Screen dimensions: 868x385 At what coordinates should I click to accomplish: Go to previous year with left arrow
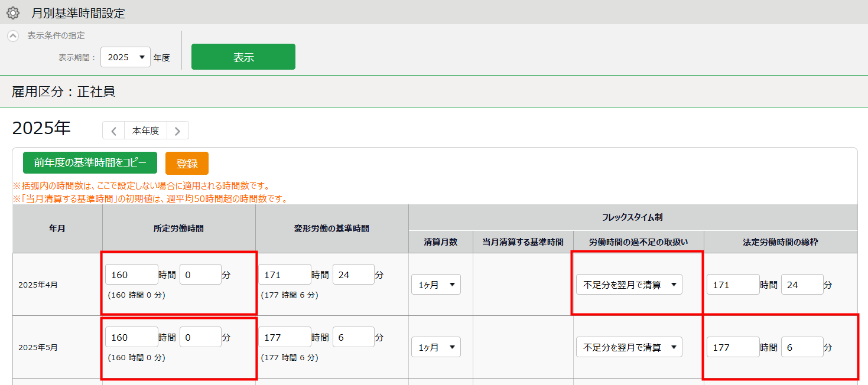click(x=113, y=130)
